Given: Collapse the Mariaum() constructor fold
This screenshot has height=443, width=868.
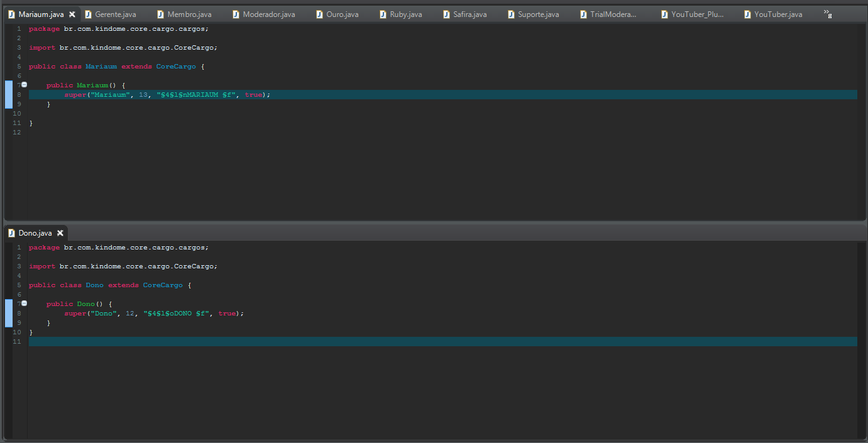Looking at the screenshot, I should (x=25, y=84).
